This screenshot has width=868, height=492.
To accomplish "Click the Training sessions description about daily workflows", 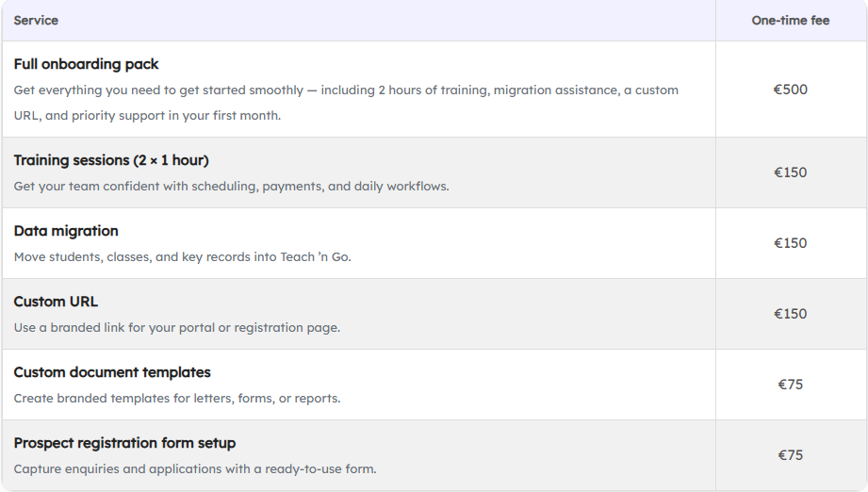I will tap(231, 187).
